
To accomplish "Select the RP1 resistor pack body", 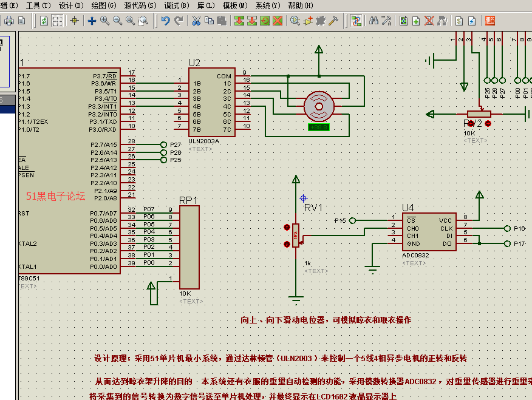I will [189, 248].
